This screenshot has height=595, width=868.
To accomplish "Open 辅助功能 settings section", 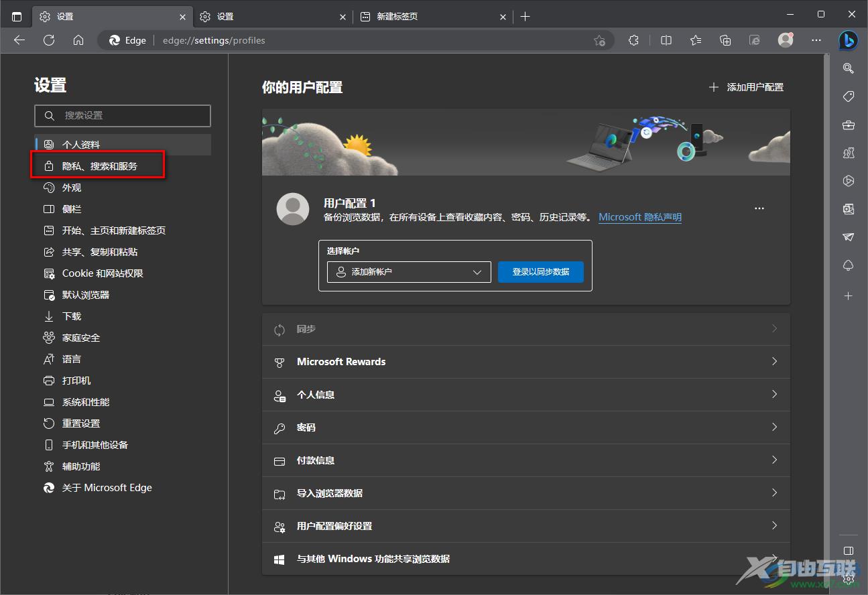I will (123, 466).
